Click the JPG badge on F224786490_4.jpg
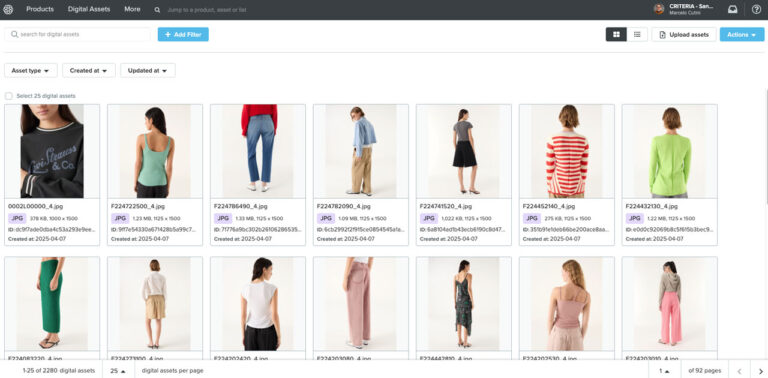The image size is (768, 378). pos(223,218)
